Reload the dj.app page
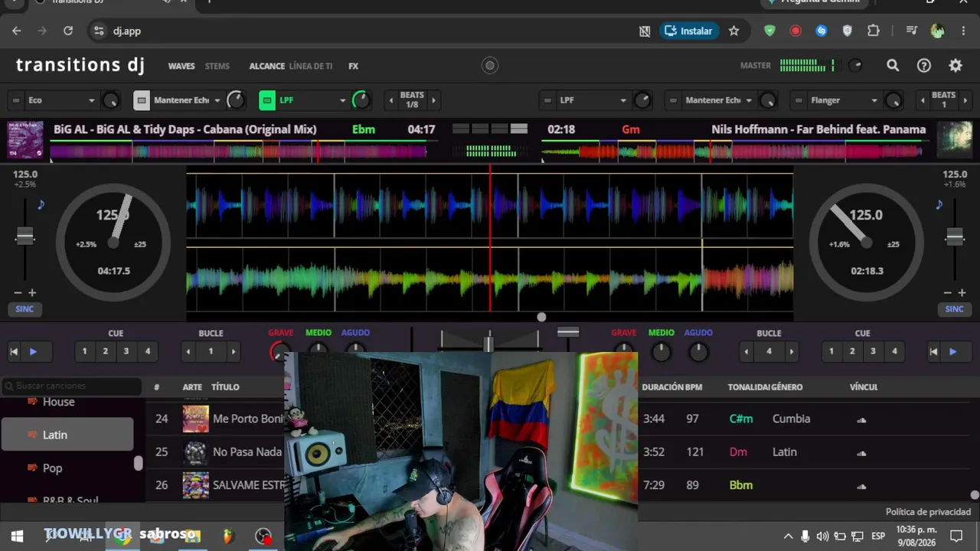Screen dimensions: 980x551 click(x=68, y=31)
